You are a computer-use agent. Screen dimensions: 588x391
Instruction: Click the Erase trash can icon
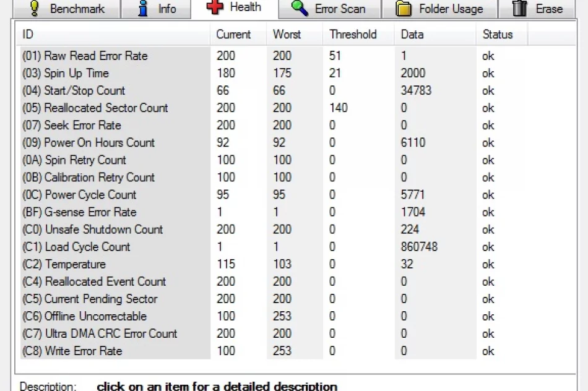click(x=520, y=8)
